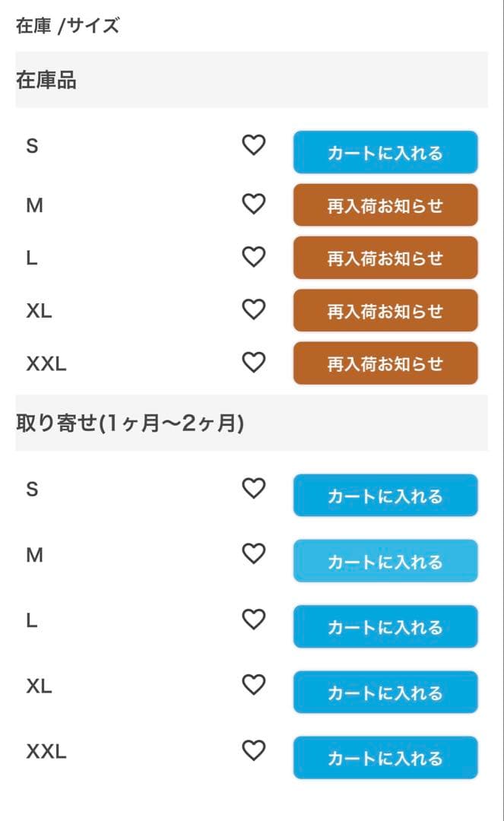504x821 pixels.
Task: Add backorder (取り寄せ) size S to cart
Action: point(385,496)
